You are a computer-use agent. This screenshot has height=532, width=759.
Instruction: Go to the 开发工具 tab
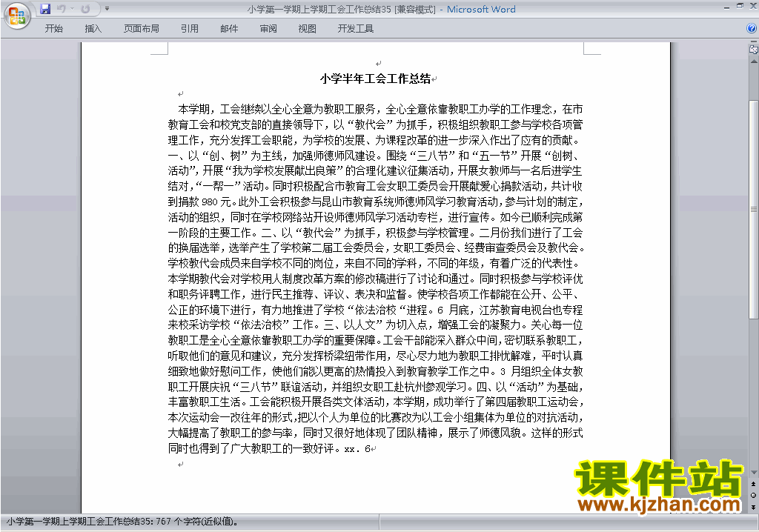coord(355,29)
